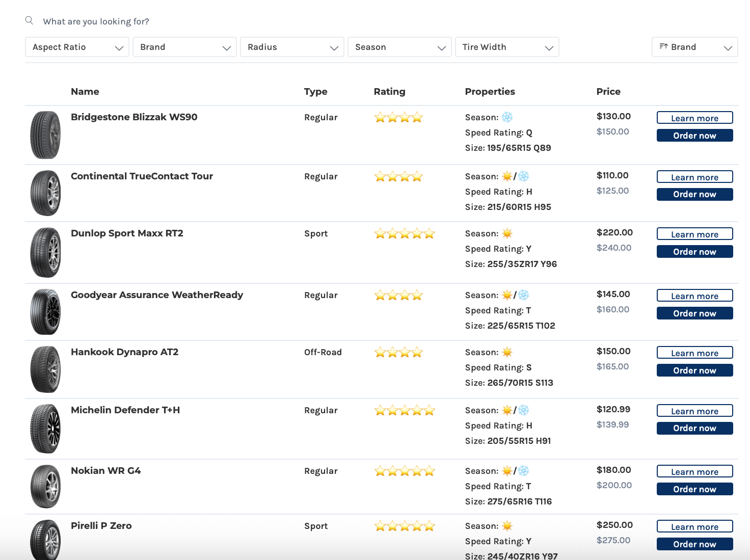This screenshot has width=750, height=560.
Task: Click the sun icon in Continental TrueContact row
Action: point(507,176)
